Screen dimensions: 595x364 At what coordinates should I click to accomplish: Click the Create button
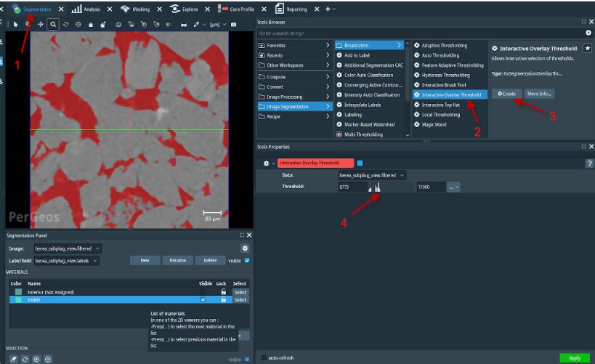pos(506,94)
